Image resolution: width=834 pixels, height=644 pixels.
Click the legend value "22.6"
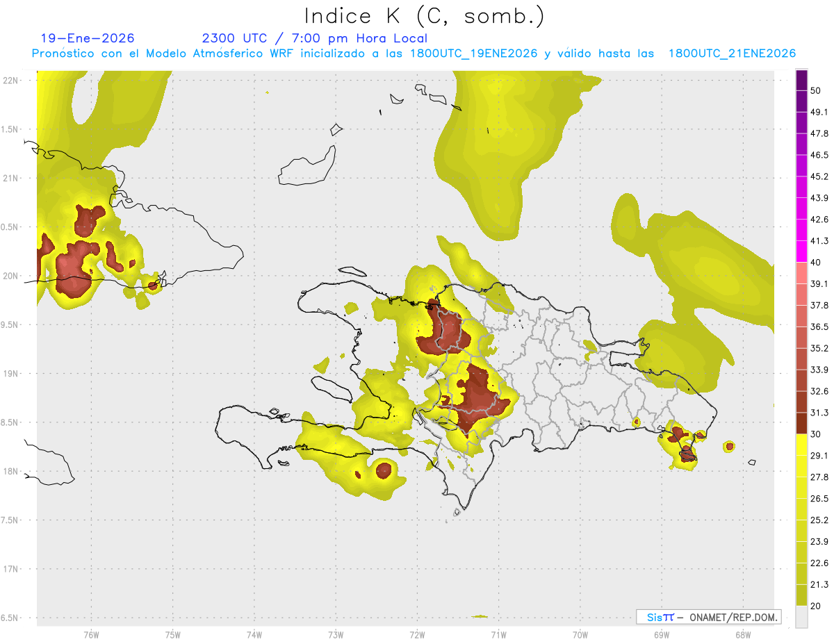(819, 563)
